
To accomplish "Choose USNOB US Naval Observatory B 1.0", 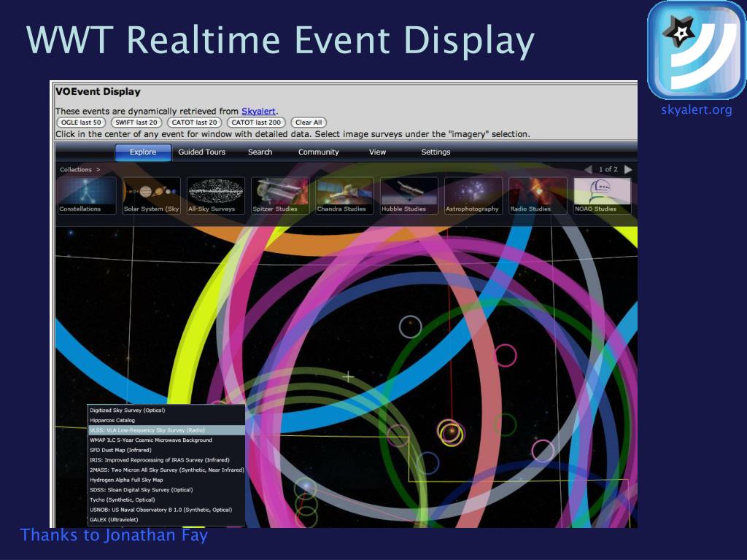I will coord(166,510).
